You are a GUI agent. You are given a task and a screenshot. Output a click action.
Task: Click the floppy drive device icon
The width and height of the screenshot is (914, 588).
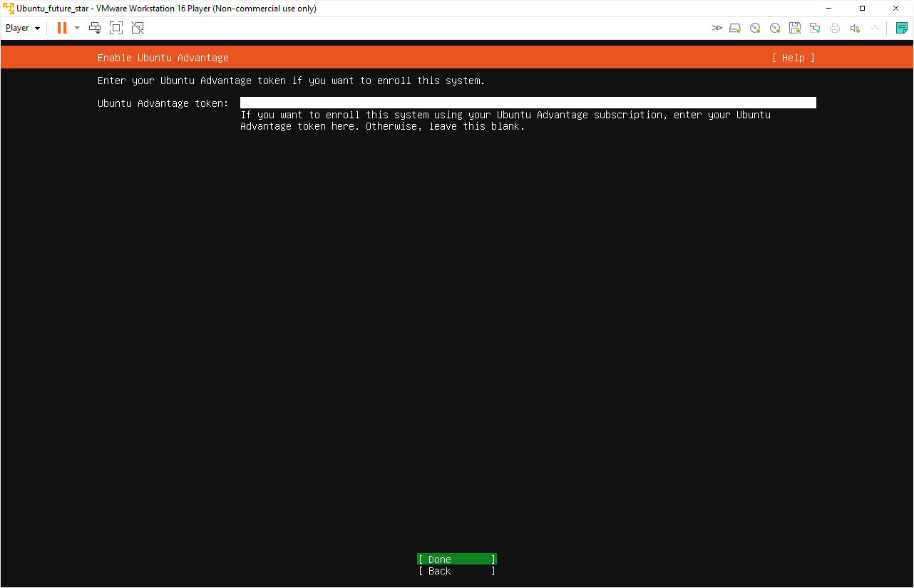click(795, 28)
